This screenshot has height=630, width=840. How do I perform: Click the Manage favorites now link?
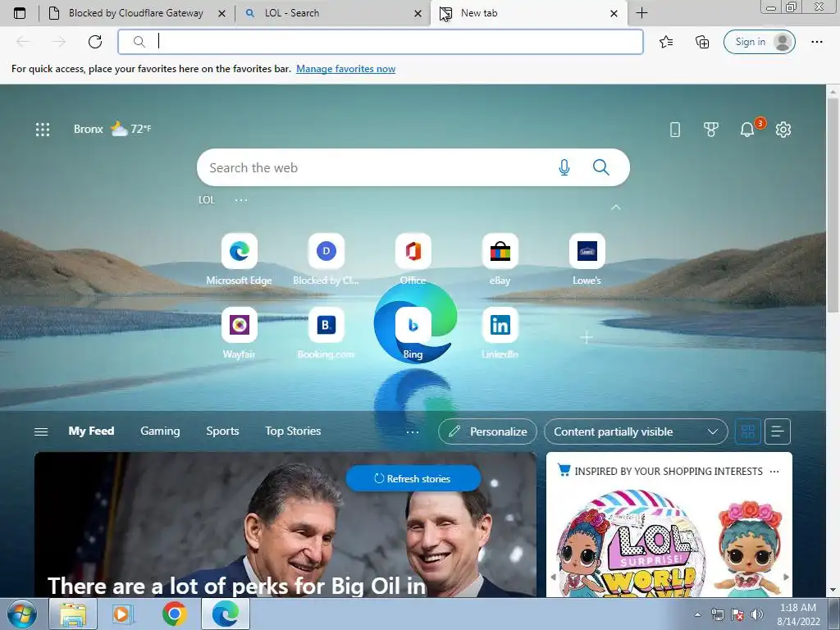(x=345, y=69)
